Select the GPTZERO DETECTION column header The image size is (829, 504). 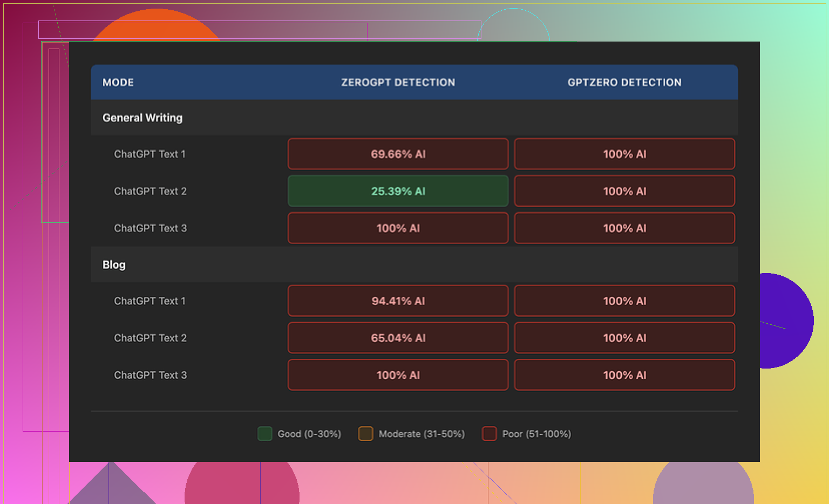coord(624,83)
